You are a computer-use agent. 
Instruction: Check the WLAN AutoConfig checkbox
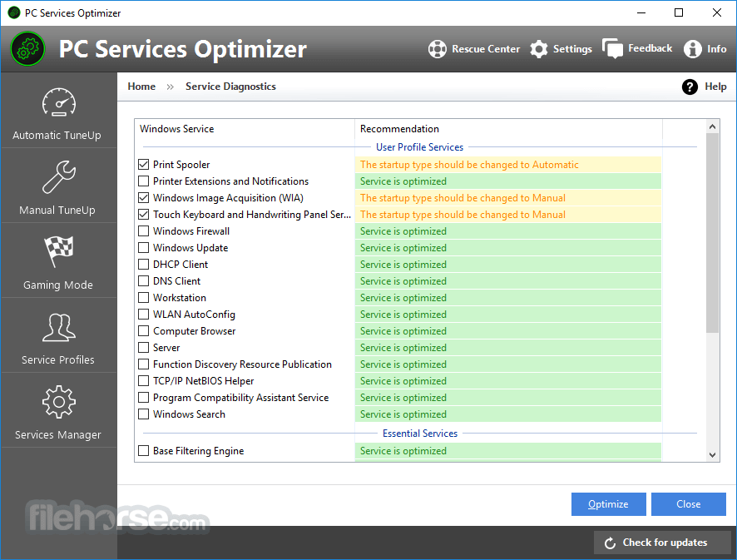tap(143, 314)
